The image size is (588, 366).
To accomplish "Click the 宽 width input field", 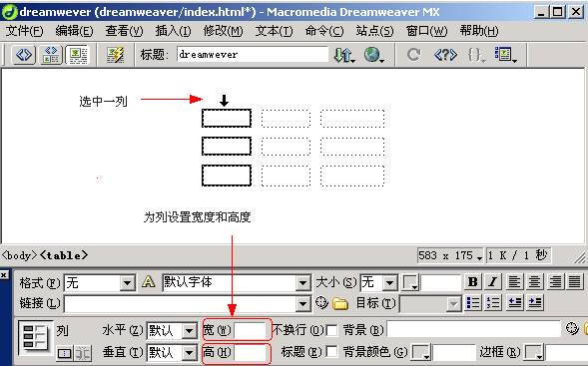I will [251, 330].
